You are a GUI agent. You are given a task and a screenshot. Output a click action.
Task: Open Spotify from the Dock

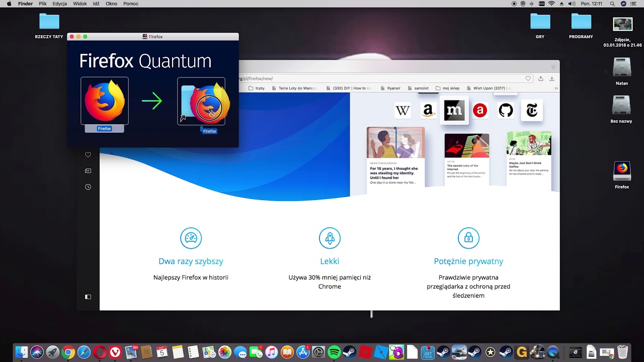click(334, 352)
